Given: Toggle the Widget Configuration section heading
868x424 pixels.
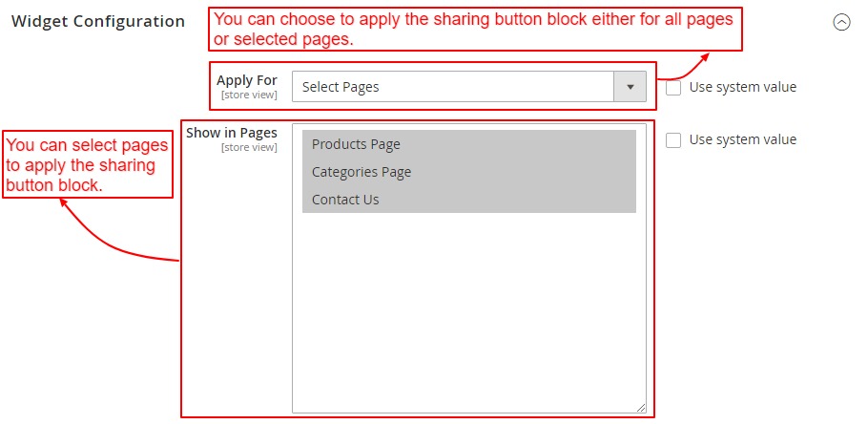Looking at the screenshot, I should tap(98, 21).
